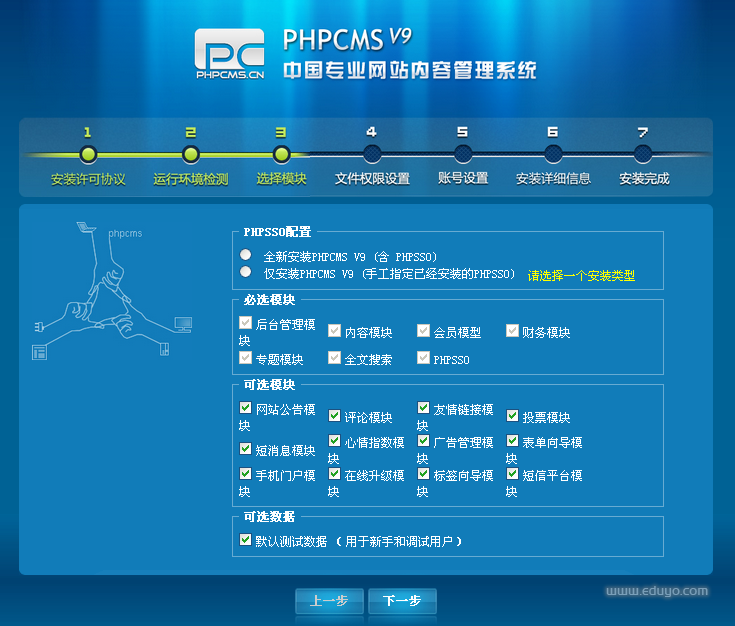Toggle 会员模型 checkbox

[x=423, y=331]
